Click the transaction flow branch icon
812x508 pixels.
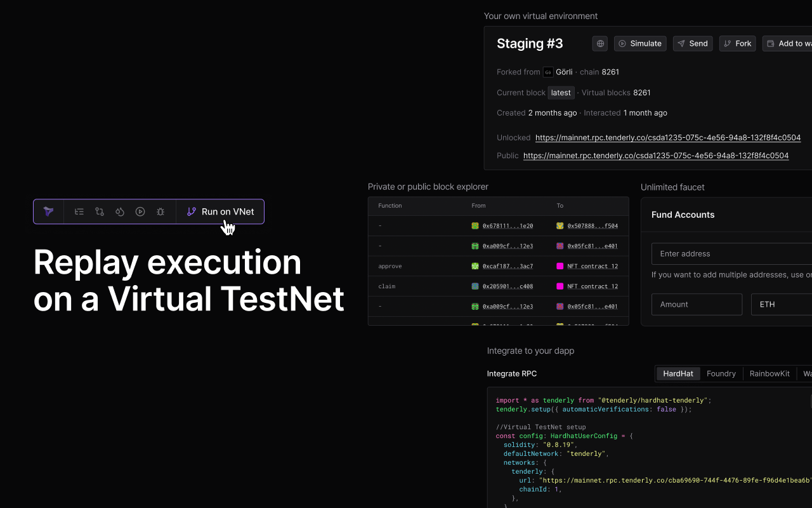[99, 211]
